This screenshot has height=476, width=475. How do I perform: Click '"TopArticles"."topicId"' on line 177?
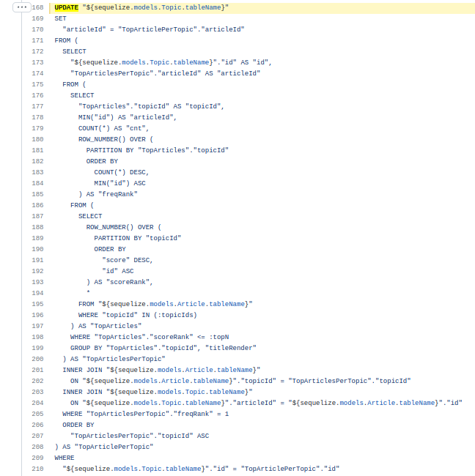coord(124,106)
